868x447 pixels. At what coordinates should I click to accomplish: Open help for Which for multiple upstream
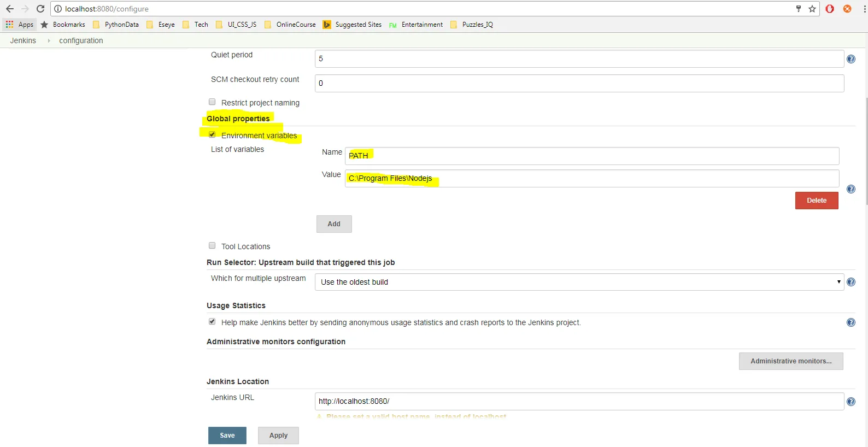(851, 282)
